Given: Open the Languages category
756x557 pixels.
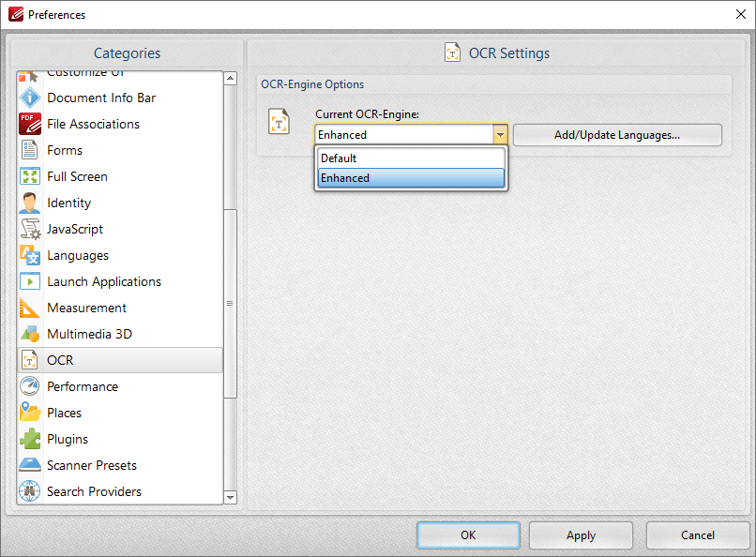Looking at the screenshot, I should pyautogui.click(x=78, y=255).
